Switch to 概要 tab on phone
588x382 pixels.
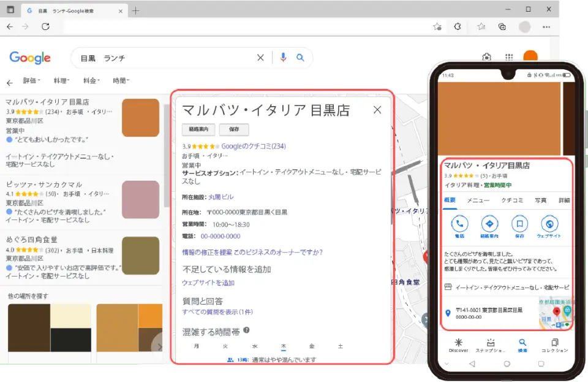[x=450, y=201]
